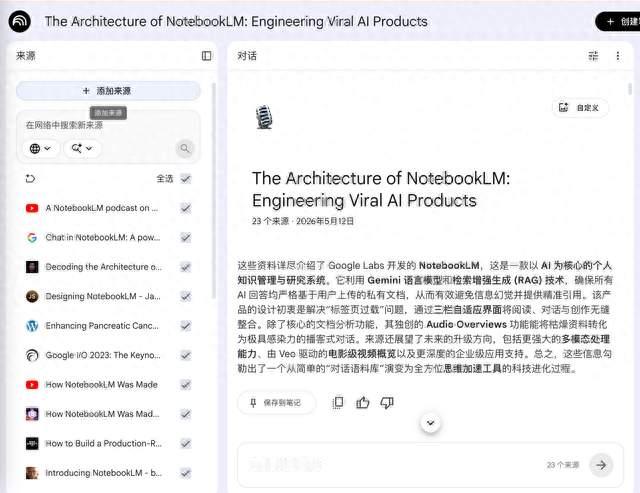Click icon of 'Google I/O 2023: The Keyno' source
Image resolution: width=640 pixels, height=493 pixels.
(32, 355)
